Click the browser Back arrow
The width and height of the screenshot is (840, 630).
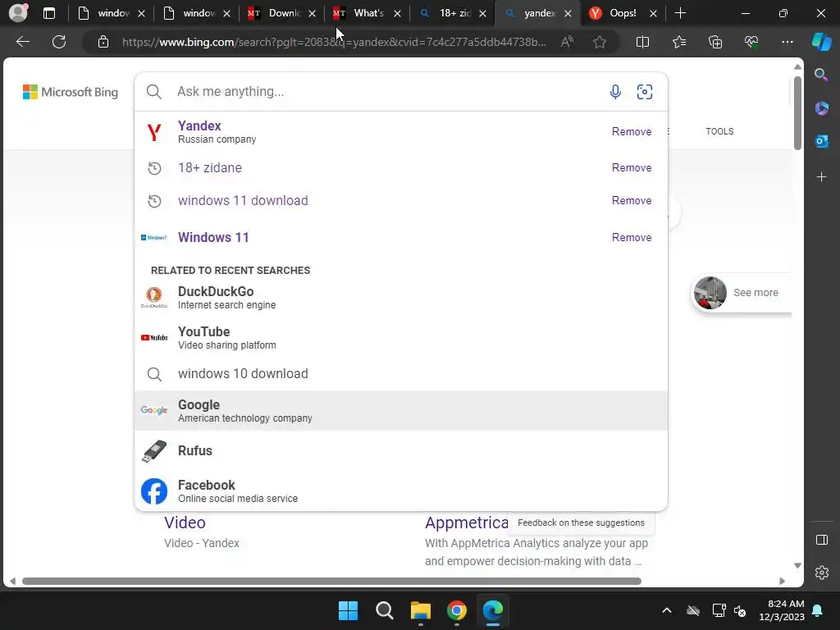[22, 42]
